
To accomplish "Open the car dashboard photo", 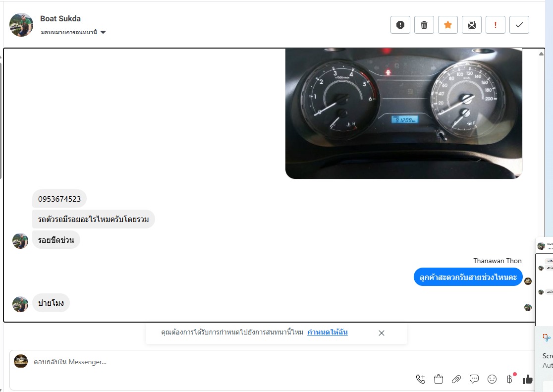I will (x=403, y=113).
